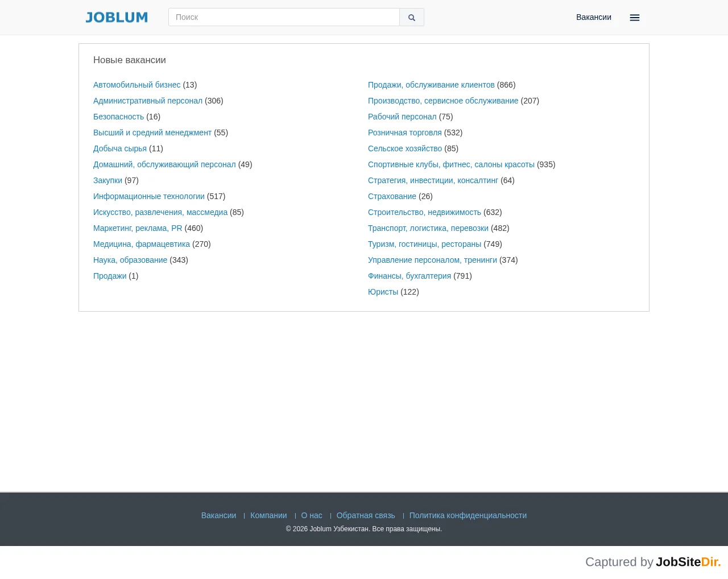The height and width of the screenshot is (579, 728).
Task: Open Рабочий персонал category
Action: click(402, 117)
